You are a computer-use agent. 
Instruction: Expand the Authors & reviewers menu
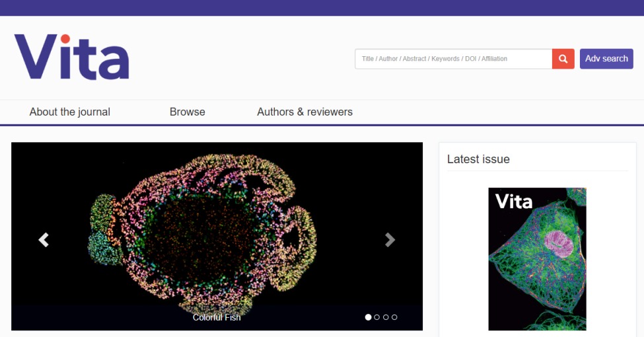[304, 112]
